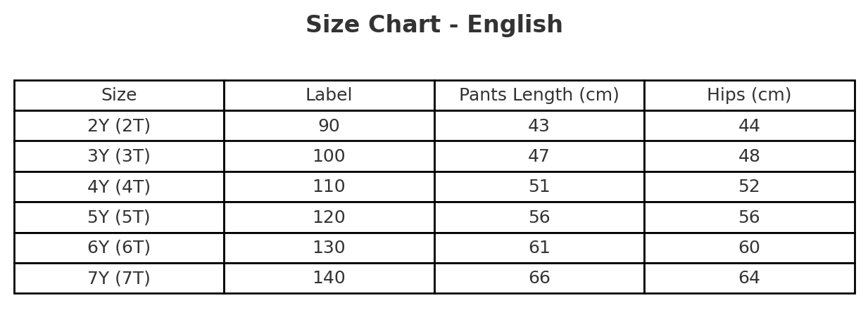The image size is (868, 336).
Task: Click pants length 47 cell
Action: point(539,156)
